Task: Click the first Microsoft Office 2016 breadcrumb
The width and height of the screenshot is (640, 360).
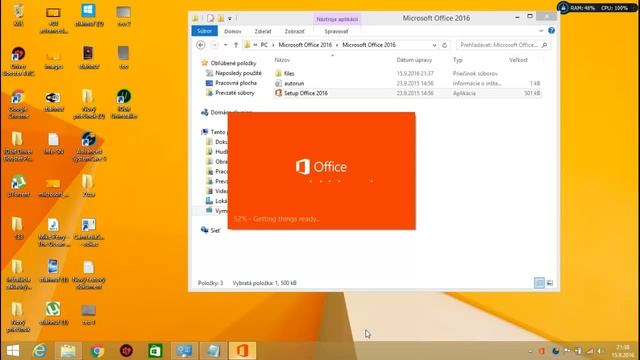Action: point(305,45)
